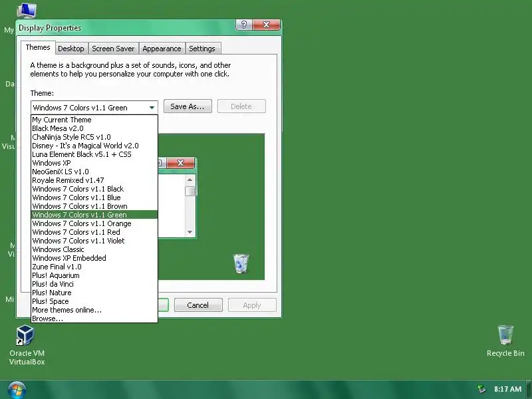Choose Zune Final v1.0 theme
Screen dimensions: 532x399
[x=94, y=267]
